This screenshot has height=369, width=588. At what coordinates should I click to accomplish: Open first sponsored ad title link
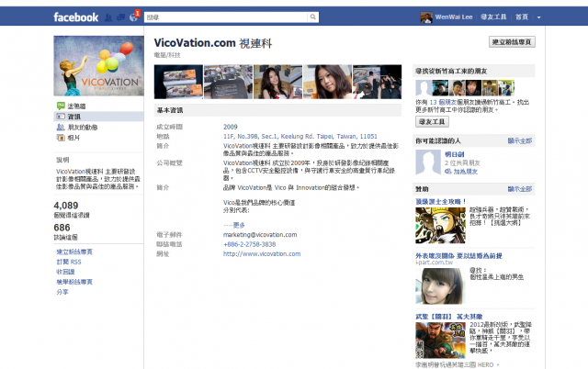pyautogui.click(x=441, y=202)
